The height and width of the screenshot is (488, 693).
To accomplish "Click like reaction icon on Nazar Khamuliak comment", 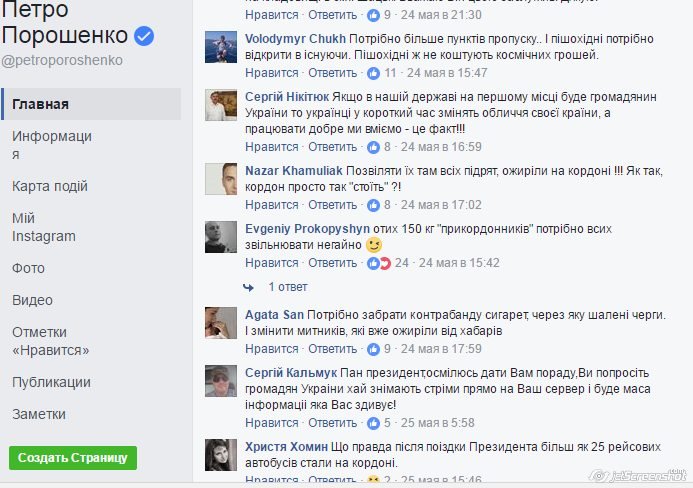I will [x=373, y=205].
